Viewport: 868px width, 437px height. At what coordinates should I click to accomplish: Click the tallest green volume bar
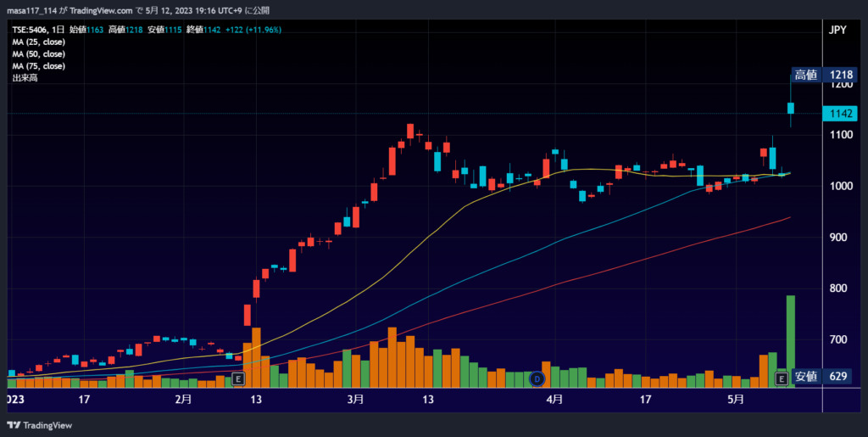click(791, 341)
